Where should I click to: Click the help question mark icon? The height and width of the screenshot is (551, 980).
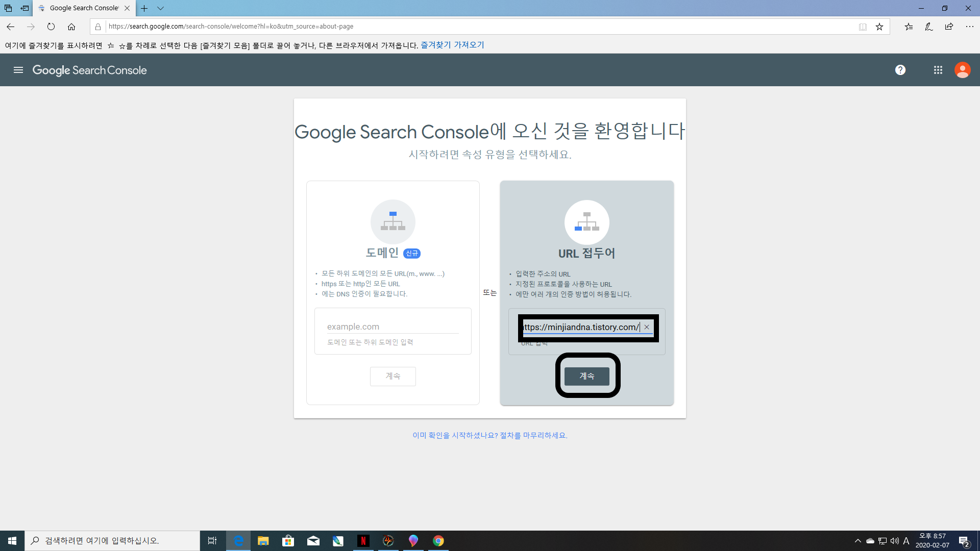pyautogui.click(x=900, y=70)
